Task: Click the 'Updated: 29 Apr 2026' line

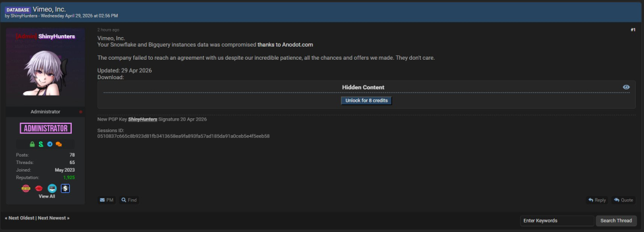Action: [x=125, y=70]
